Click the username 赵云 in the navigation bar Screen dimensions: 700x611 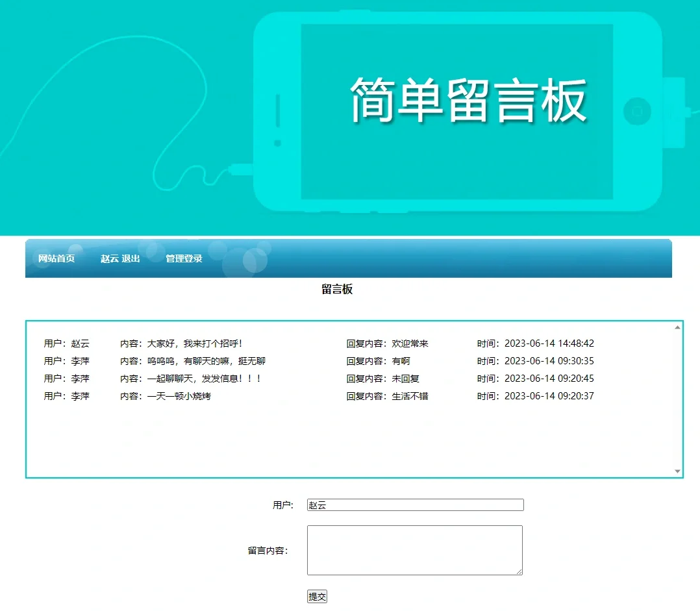pyautogui.click(x=109, y=258)
